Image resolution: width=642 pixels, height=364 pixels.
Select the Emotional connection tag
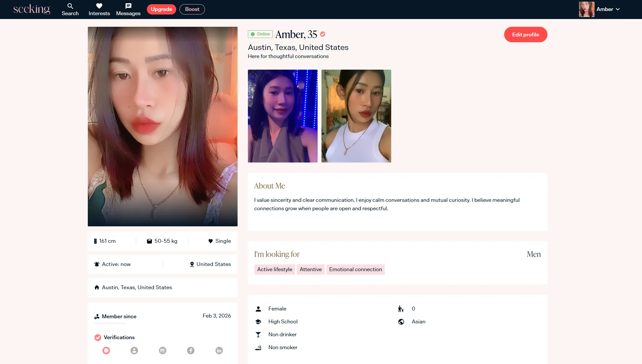(355, 270)
